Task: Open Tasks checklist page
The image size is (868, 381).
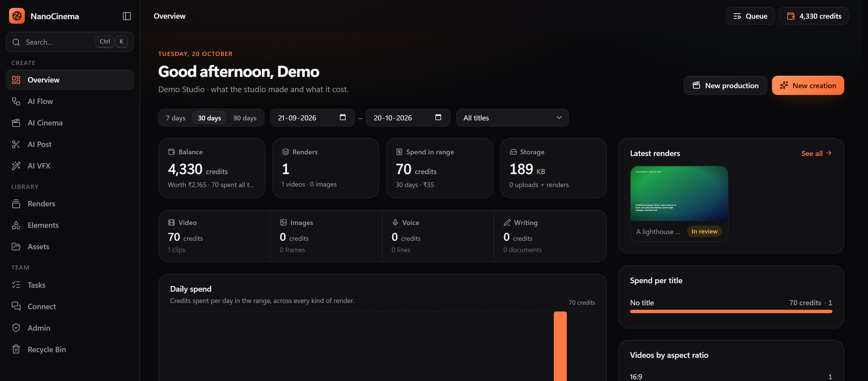Action: (x=70, y=285)
